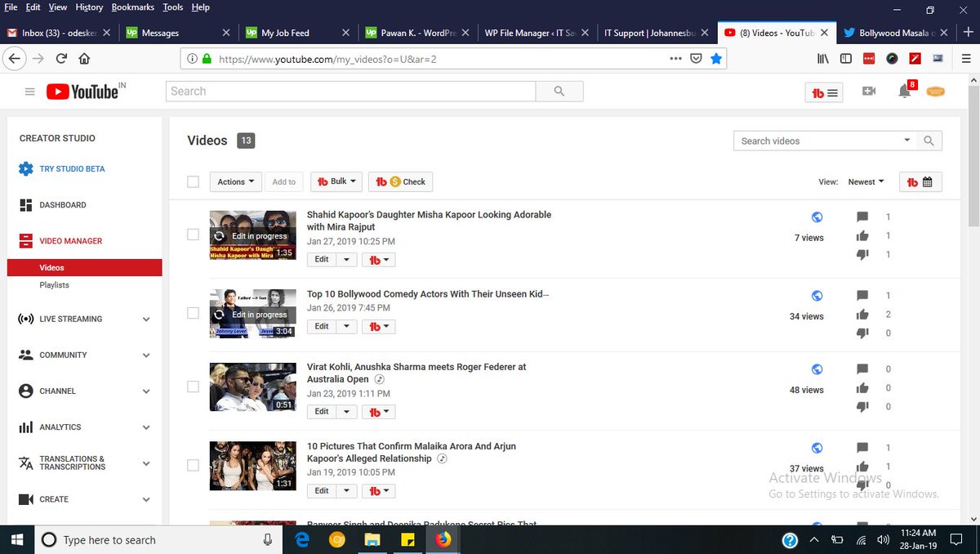Open Sticky Notes from the taskbar

pyautogui.click(x=408, y=539)
